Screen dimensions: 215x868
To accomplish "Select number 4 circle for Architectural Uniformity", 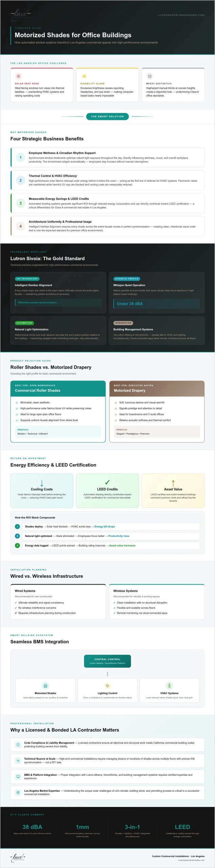I will pyautogui.click(x=20, y=226).
